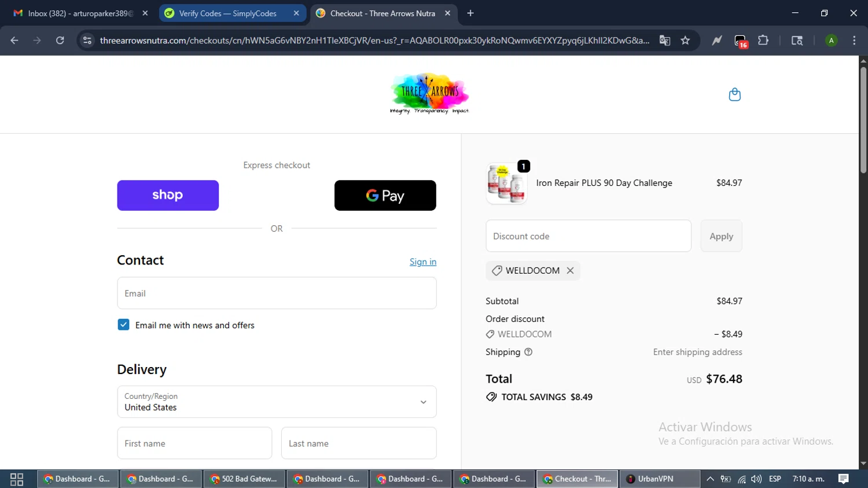The image size is (868, 488).
Task: Click the Apply discount button
Action: coord(721,236)
